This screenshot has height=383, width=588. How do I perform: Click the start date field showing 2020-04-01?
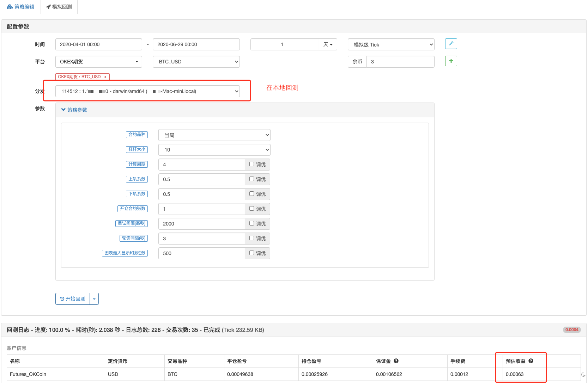coord(98,44)
